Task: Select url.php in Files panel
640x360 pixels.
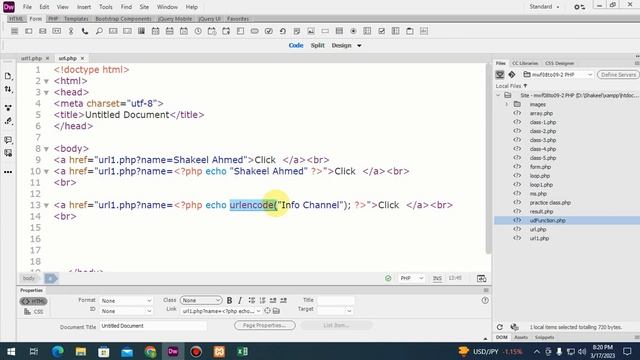Action: (538, 229)
